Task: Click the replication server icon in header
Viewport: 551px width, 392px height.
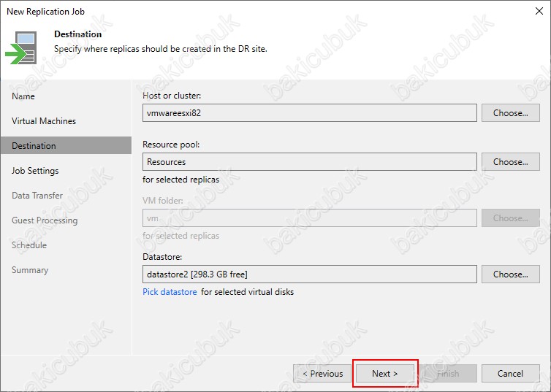Action: [21, 48]
